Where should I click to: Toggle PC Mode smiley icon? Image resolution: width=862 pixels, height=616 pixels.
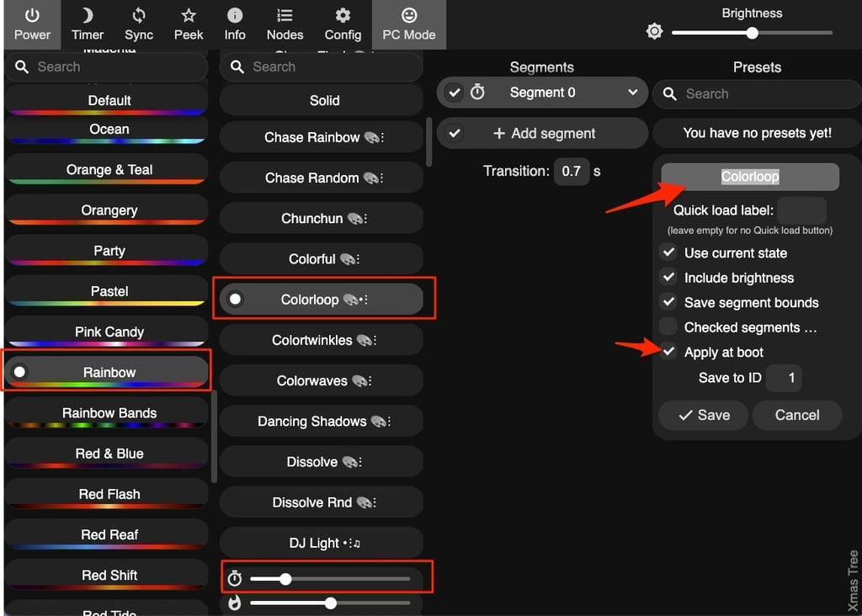(x=409, y=16)
